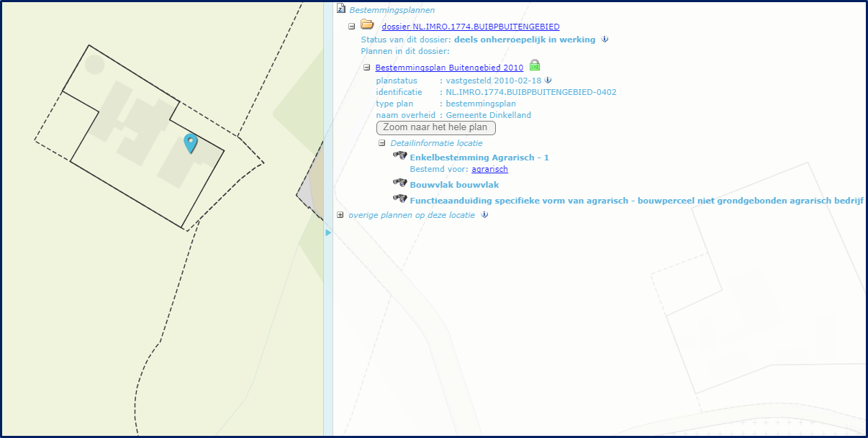Click the Bestemd voor label
The width and height of the screenshot is (868, 438).
pos(439,170)
